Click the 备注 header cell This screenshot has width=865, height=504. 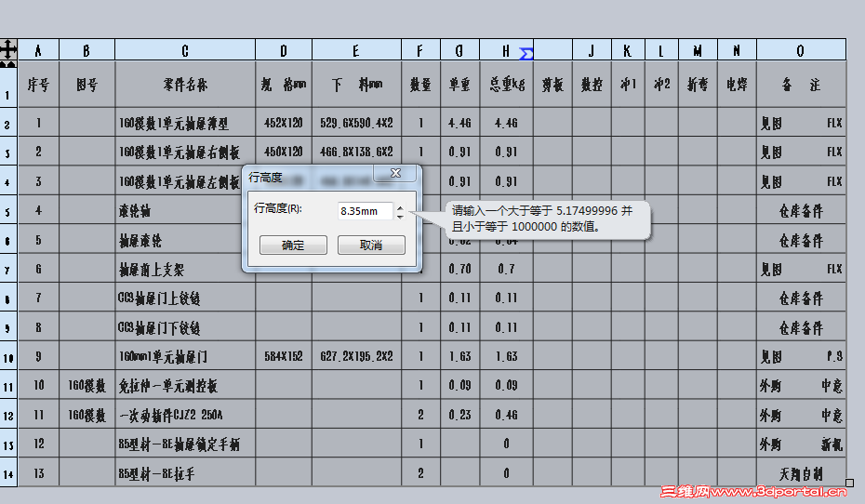point(801,85)
